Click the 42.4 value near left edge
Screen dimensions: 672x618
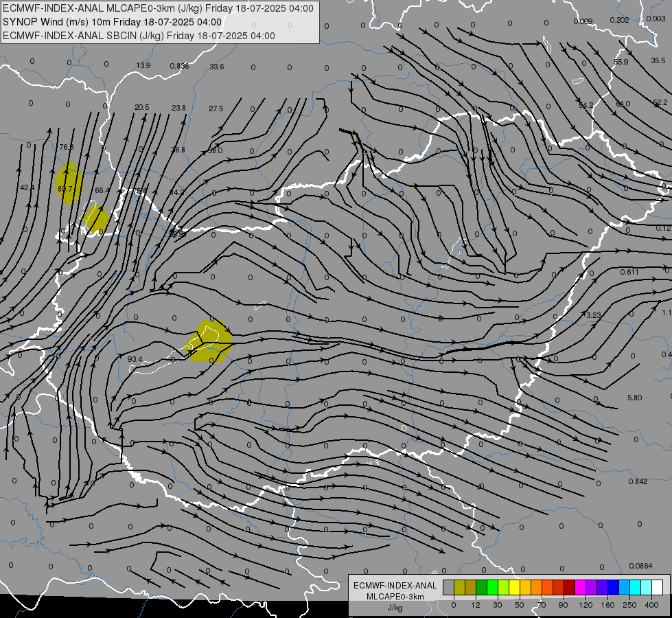[x=27, y=187]
